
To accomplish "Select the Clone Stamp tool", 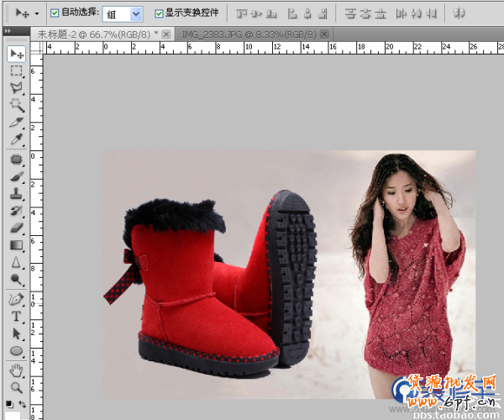I will (16, 194).
